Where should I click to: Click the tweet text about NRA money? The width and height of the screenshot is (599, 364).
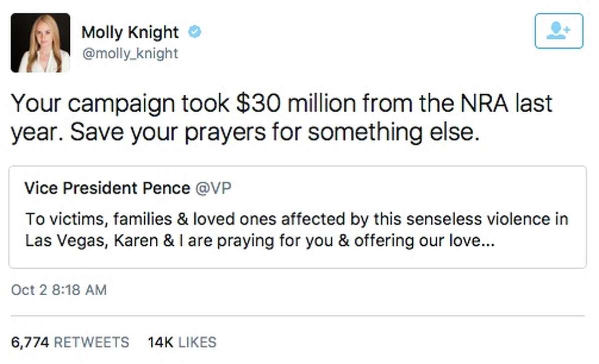282,118
